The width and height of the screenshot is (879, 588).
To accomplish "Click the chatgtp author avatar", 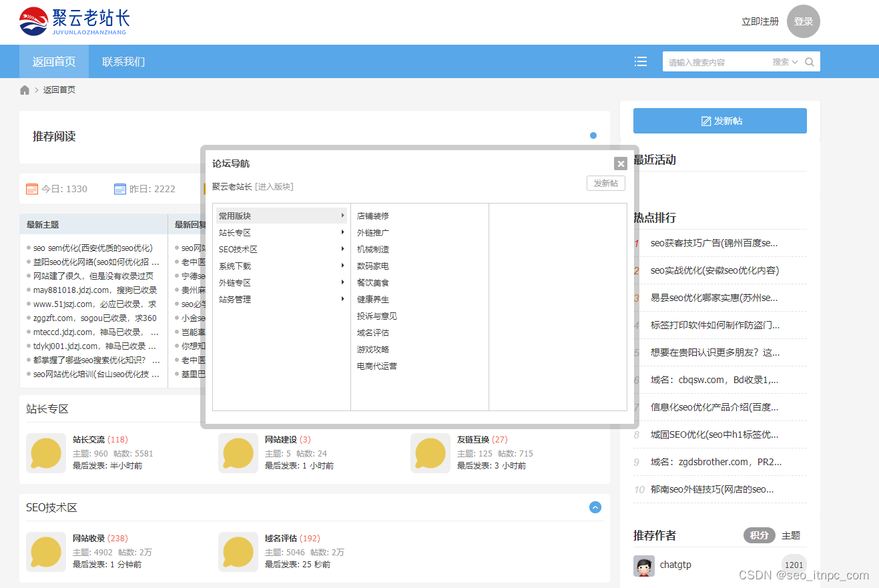I will pos(644,566).
